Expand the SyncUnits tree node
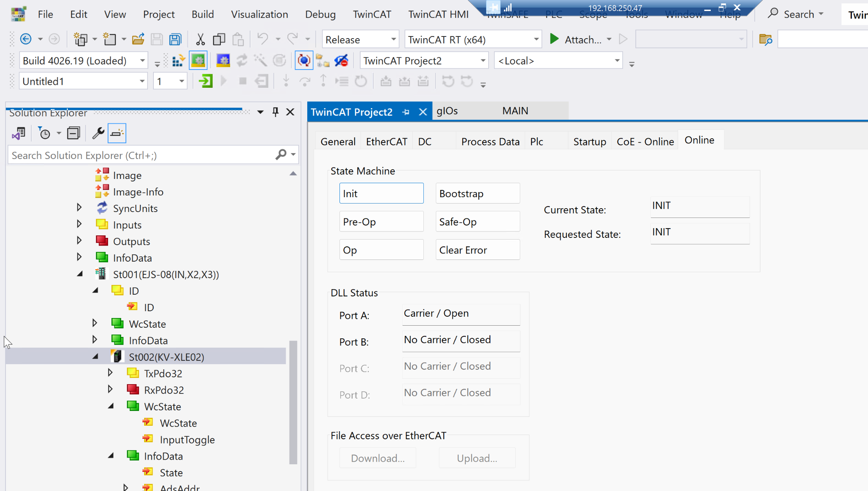This screenshot has height=491, width=868. tap(79, 208)
